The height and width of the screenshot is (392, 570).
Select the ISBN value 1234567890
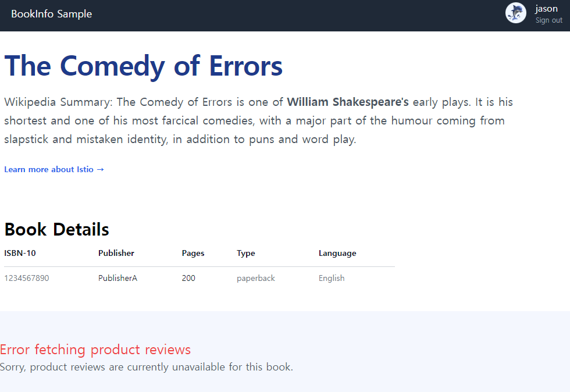click(x=27, y=278)
